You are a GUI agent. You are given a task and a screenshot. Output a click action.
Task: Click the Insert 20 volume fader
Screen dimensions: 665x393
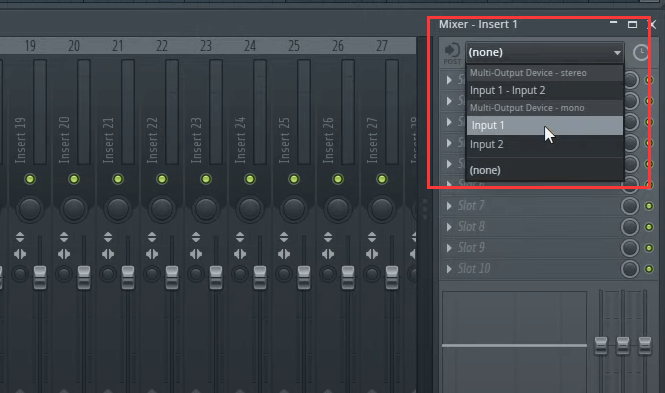point(84,278)
